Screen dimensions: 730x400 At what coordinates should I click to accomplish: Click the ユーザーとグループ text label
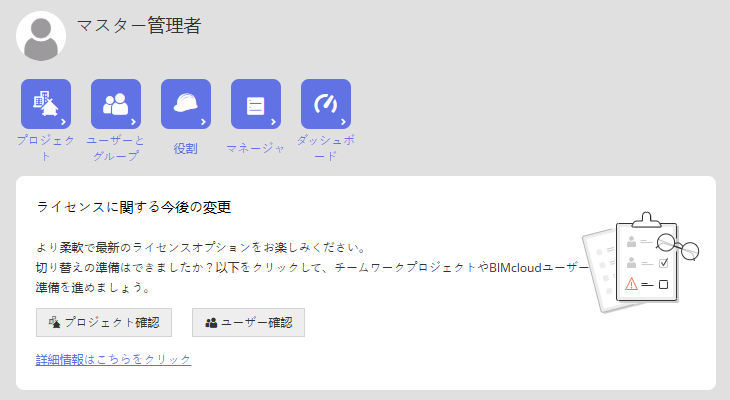pyautogui.click(x=116, y=148)
